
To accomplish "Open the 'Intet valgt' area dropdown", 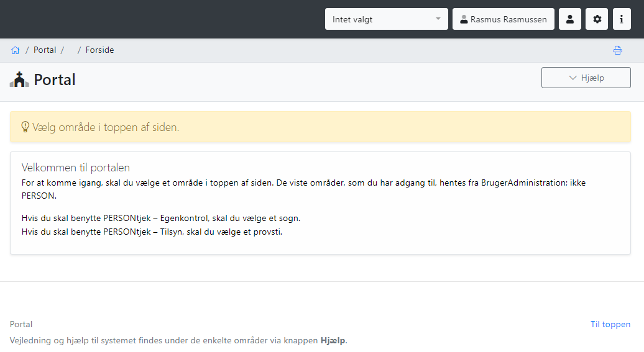I will click(x=386, y=19).
